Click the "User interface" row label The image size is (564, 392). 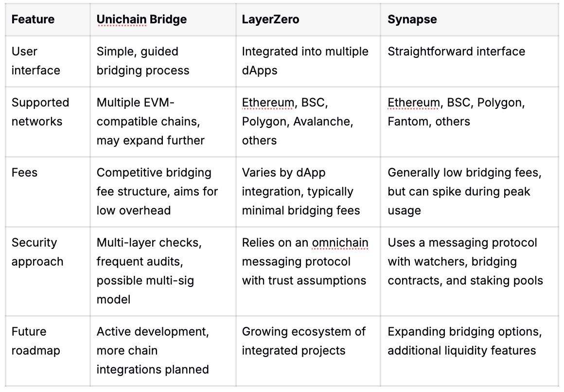(x=36, y=61)
